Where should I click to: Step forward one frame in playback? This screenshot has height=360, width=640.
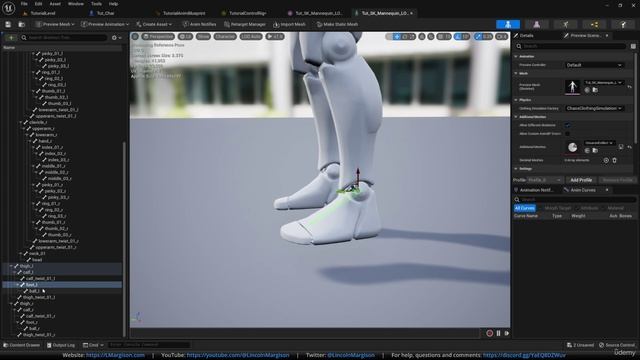click(x=507, y=333)
